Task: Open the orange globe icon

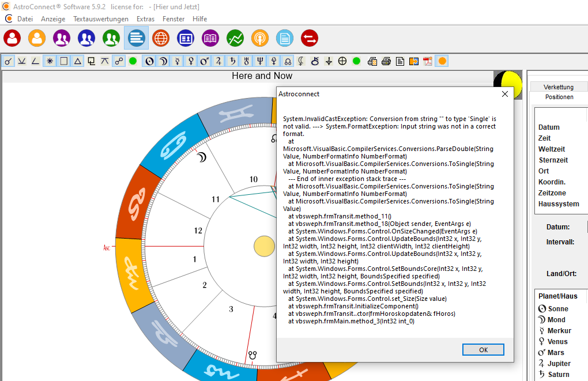Action: tap(161, 38)
